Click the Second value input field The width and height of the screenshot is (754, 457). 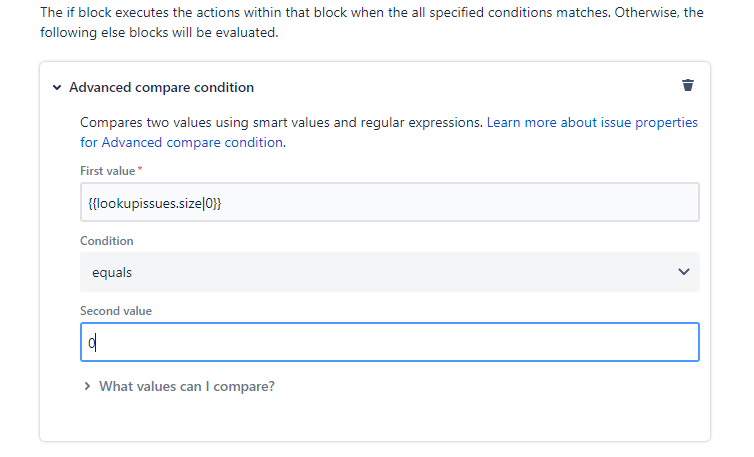coord(390,342)
